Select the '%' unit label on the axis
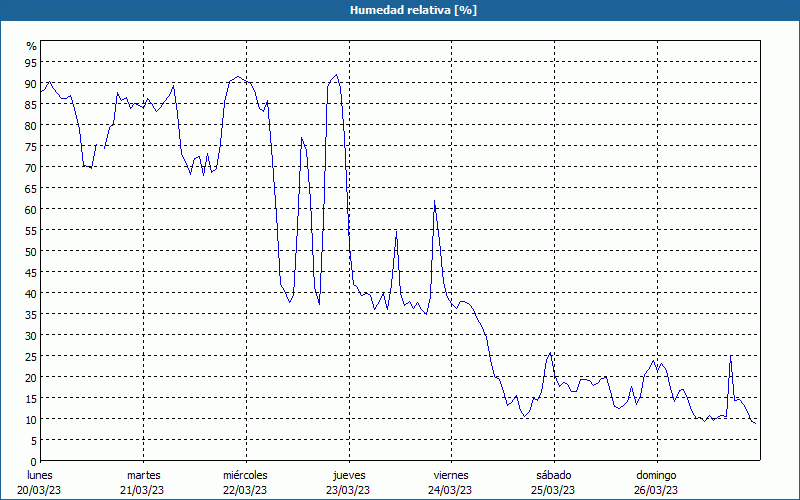800x500 pixels. (32, 46)
